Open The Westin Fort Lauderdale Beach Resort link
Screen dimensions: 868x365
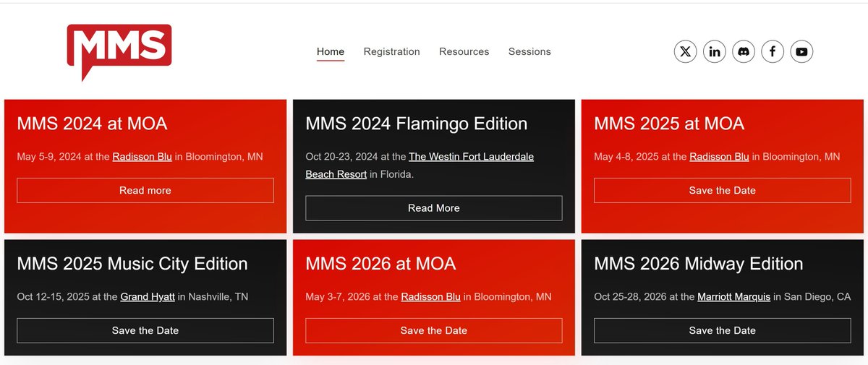pos(471,156)
